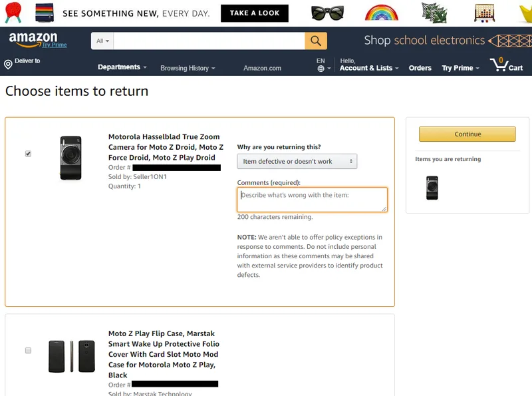The width and height of the screenshot is (532, 396).
Task: Expand the search category All dropdown
Action: click(102, 41)
